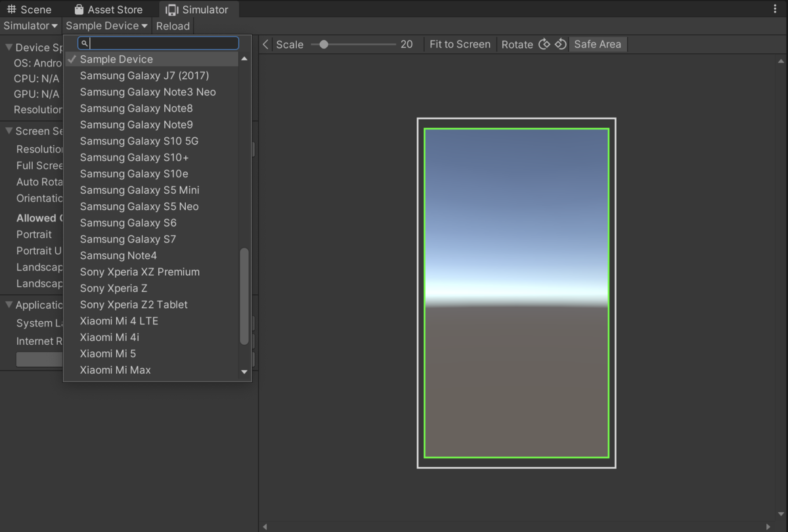
Task: Open the window options kebab menu
Action: tap(776, 9)
